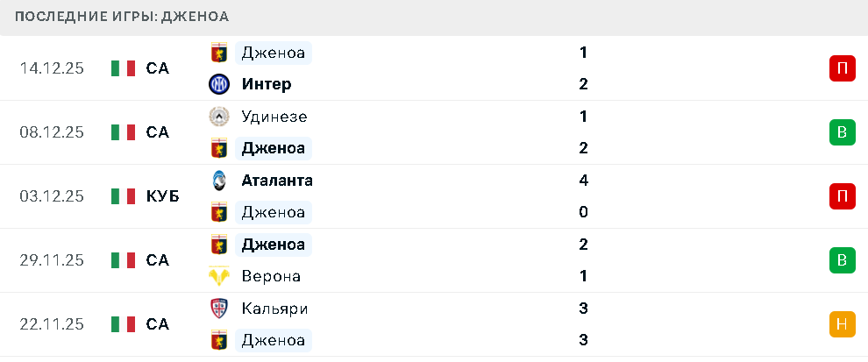This screenshot has width=868, height=362.
Task: Click Genoa crest in the 14.12.25 match
Action: pyautogui.click(x=218, y=53)
